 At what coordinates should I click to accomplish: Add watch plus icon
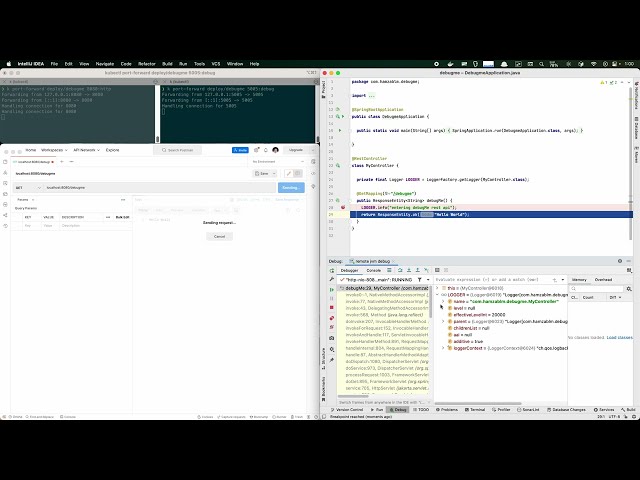554,280
